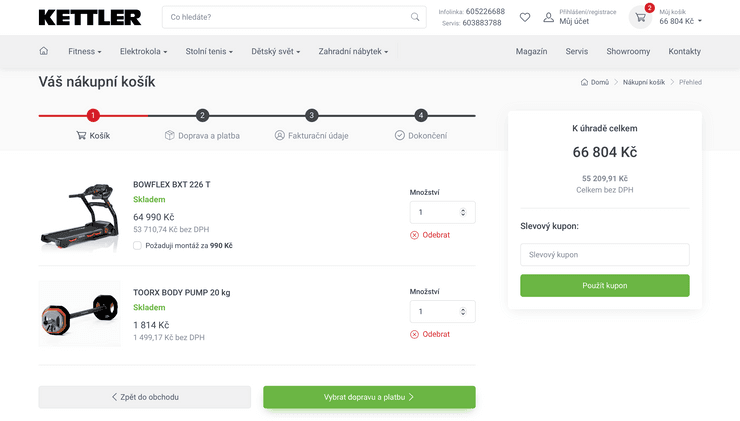Viewport: 740px width, 421px height.
Task: Open the Zahradní nábytek dropdown
Action: (353, 51)
